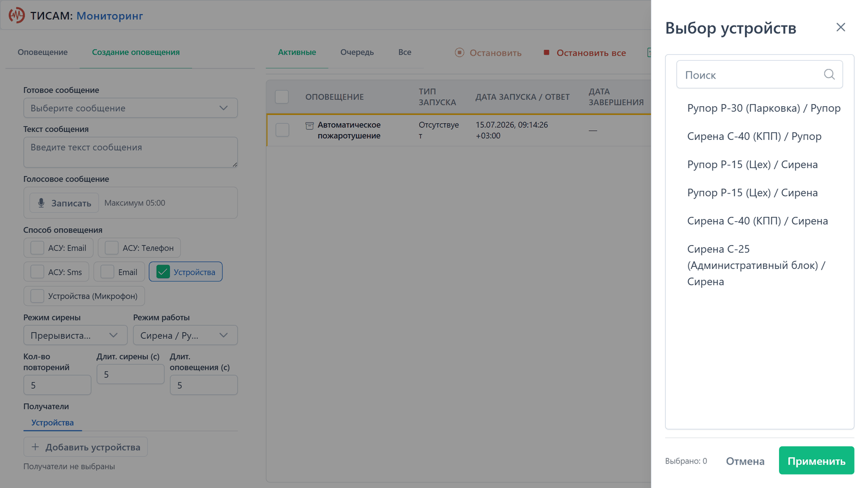The image size is (868, 488).
Task: Open the Режим работы dropdown
Action: point(185,335)
